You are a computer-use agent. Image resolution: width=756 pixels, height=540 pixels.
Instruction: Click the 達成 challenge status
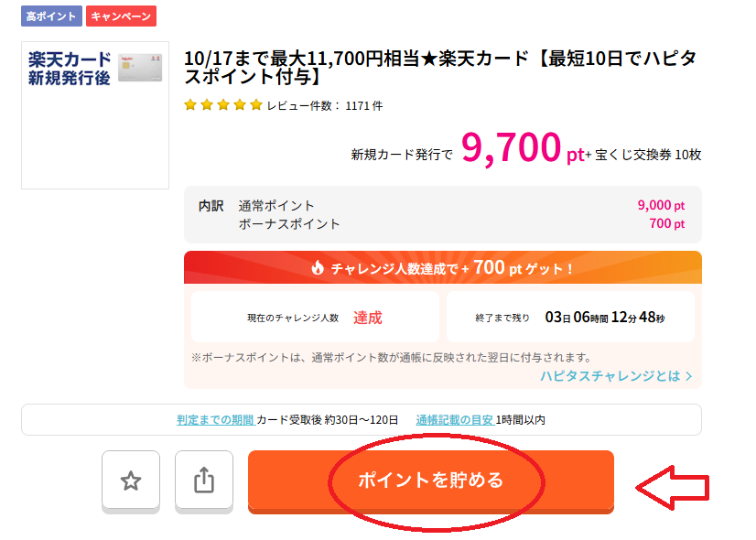tap(368, 318)
